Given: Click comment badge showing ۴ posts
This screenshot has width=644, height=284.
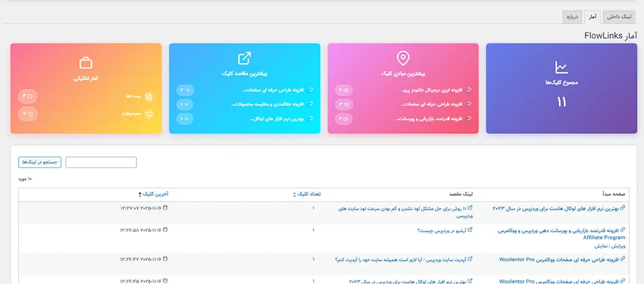Looking at the screenshot, I should (x=28, y=97).
